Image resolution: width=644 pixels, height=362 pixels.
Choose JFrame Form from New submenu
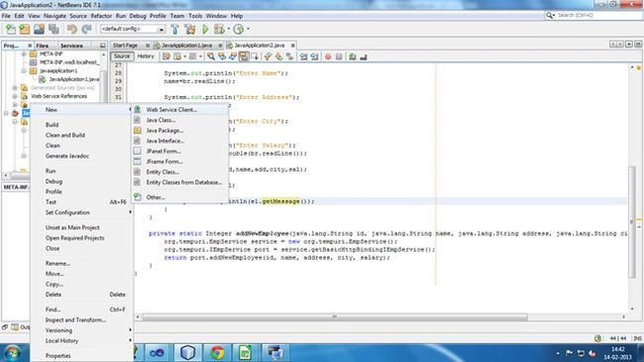(180, 162)
